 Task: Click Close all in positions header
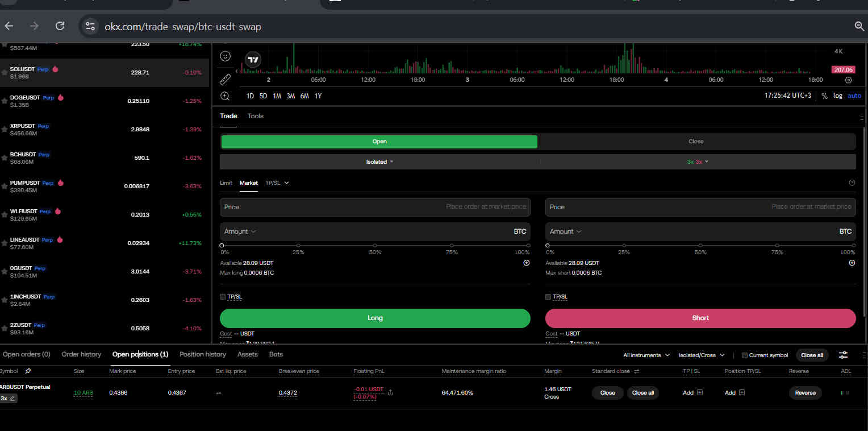point(812,355)
